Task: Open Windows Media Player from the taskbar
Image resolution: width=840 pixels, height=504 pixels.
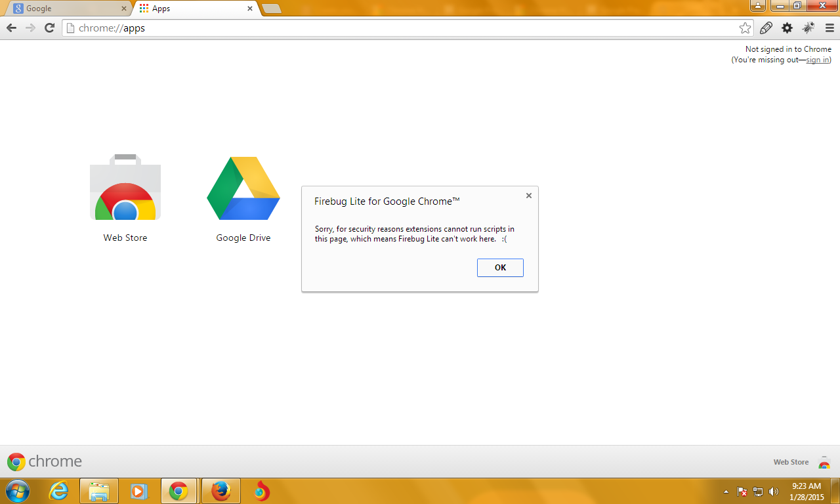Action: [139, 491]
